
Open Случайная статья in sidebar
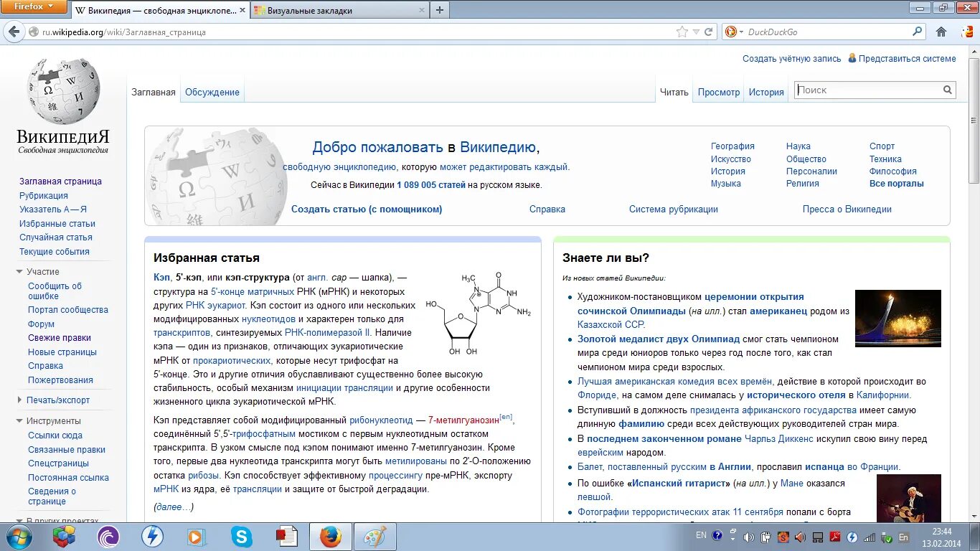click(56, 237)
